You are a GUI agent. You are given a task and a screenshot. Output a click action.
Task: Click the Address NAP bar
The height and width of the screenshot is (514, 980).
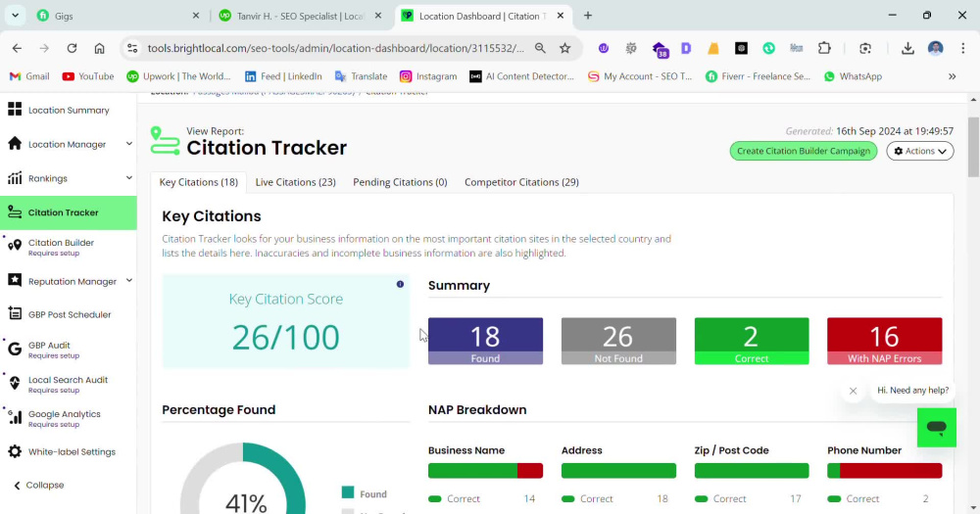618,471
